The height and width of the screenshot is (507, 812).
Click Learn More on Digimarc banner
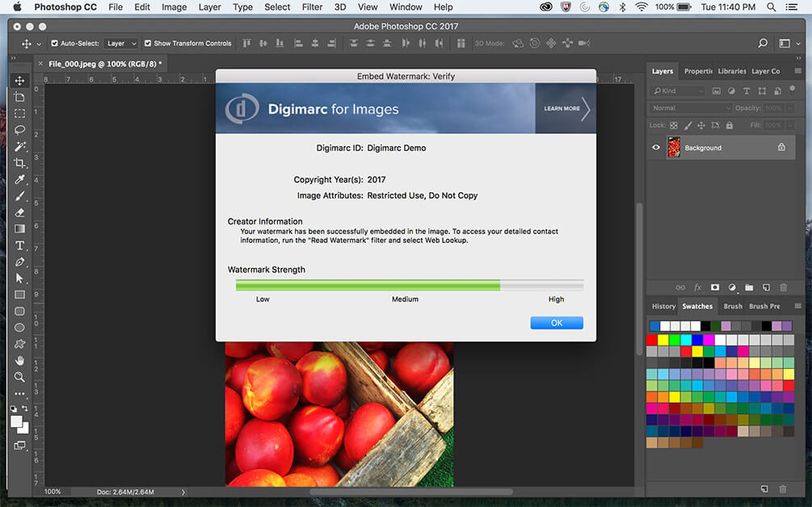566,109
